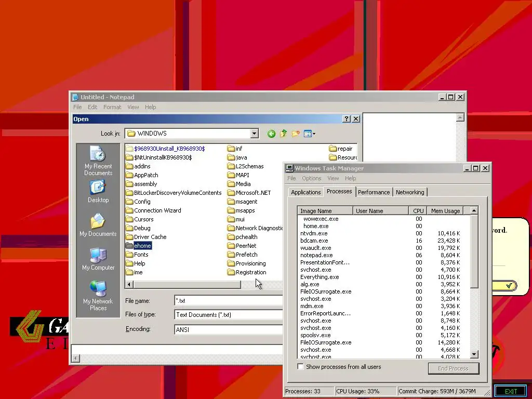Screen dimensions: 532x399
Task: Select the Prefetch folder
Action: pos(242,255)
